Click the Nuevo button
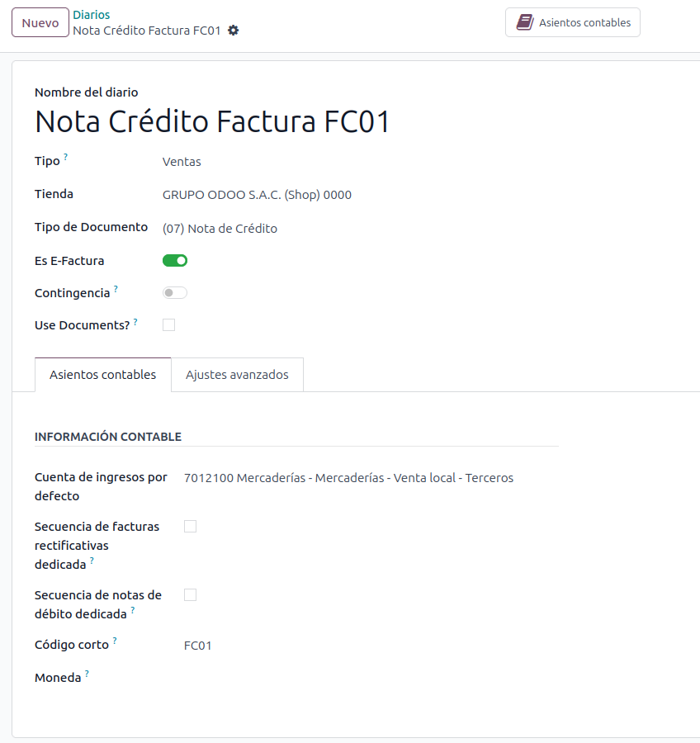 pyautogui.click(x=40, y=23)
